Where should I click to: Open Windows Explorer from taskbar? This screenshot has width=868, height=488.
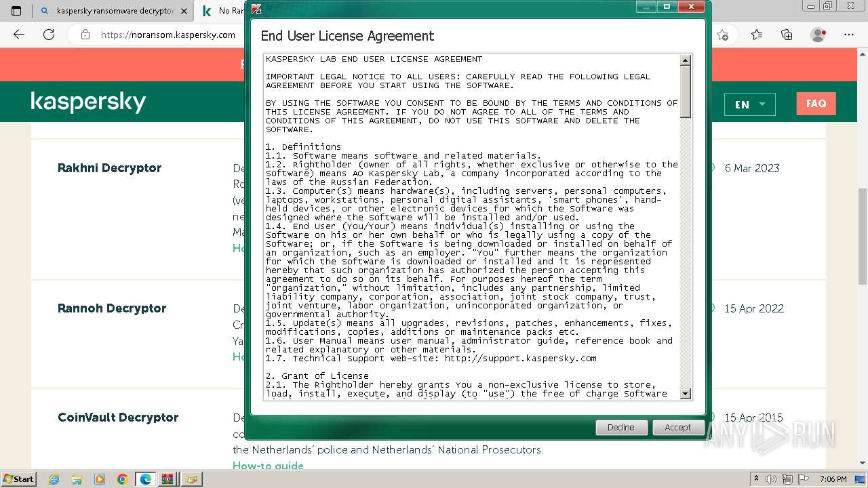77,479
